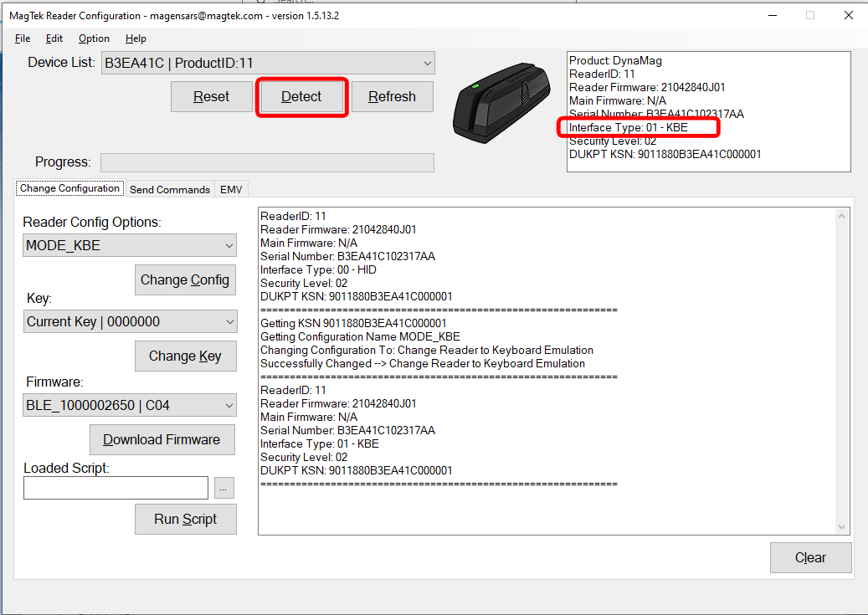Expand the Reader Config Options dropdown
Viewport: 868px width, 615px height.
click(229, 246)
